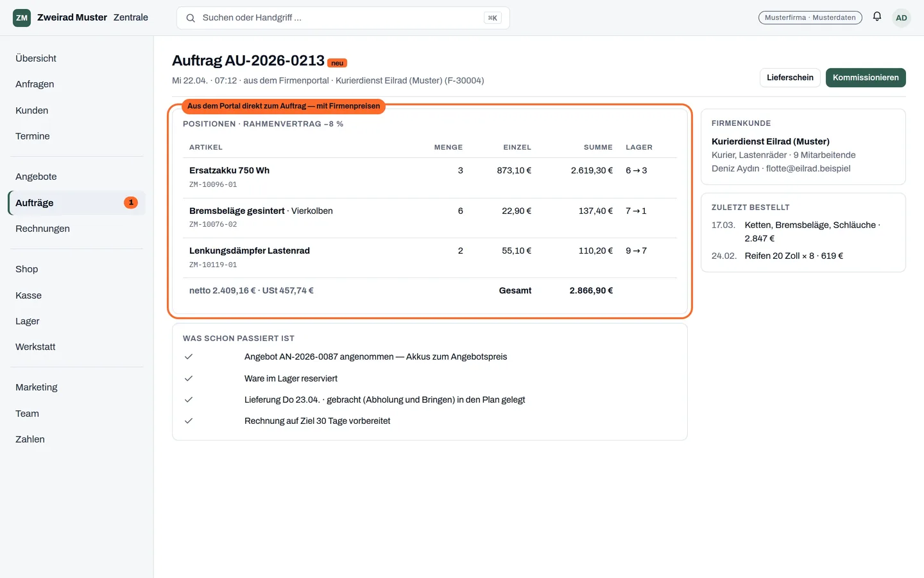Click SKU ZM-10096-01
The width and height of the screenshot is (924, 578).
213,184
